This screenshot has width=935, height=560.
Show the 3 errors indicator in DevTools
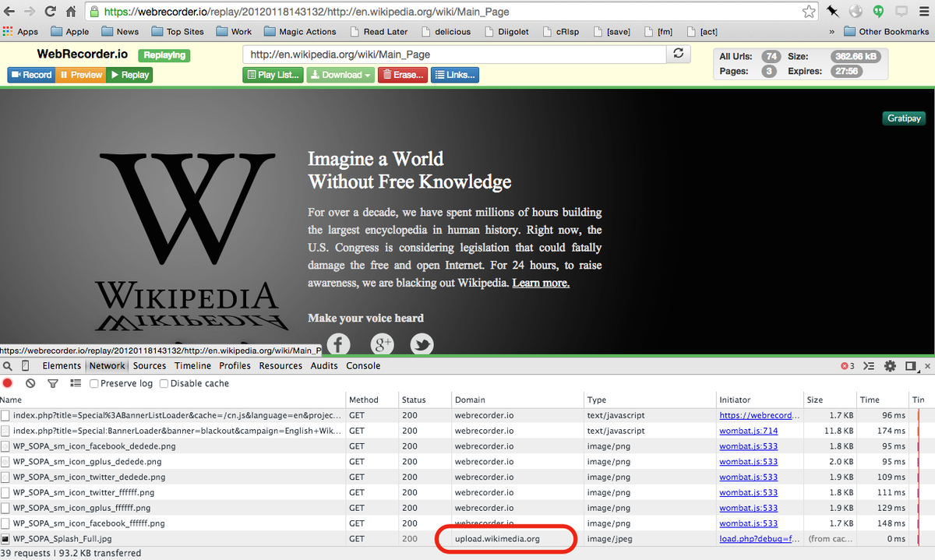pyautogui.click(x=848, y=366)
